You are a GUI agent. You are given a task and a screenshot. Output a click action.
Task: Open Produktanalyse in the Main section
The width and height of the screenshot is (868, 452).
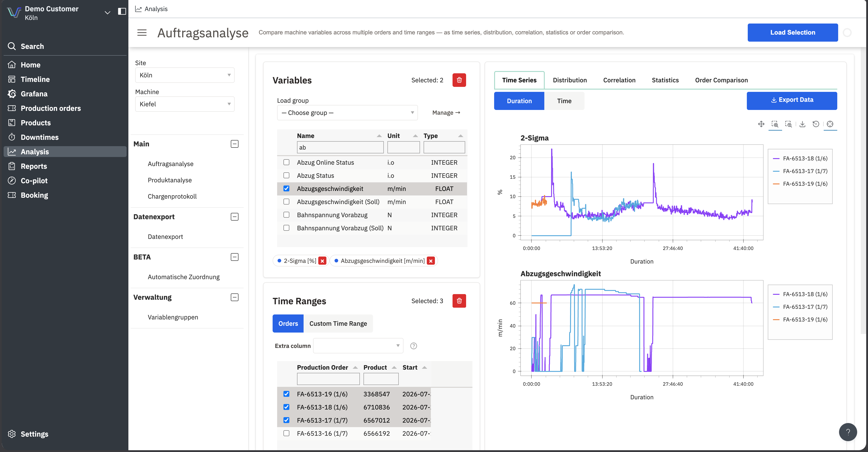click(170, 180)
